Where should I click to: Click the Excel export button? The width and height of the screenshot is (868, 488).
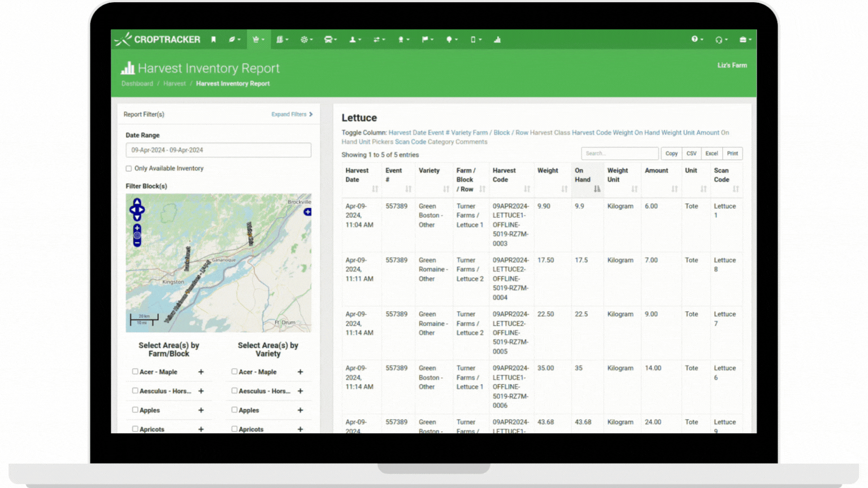pos(711,154)
